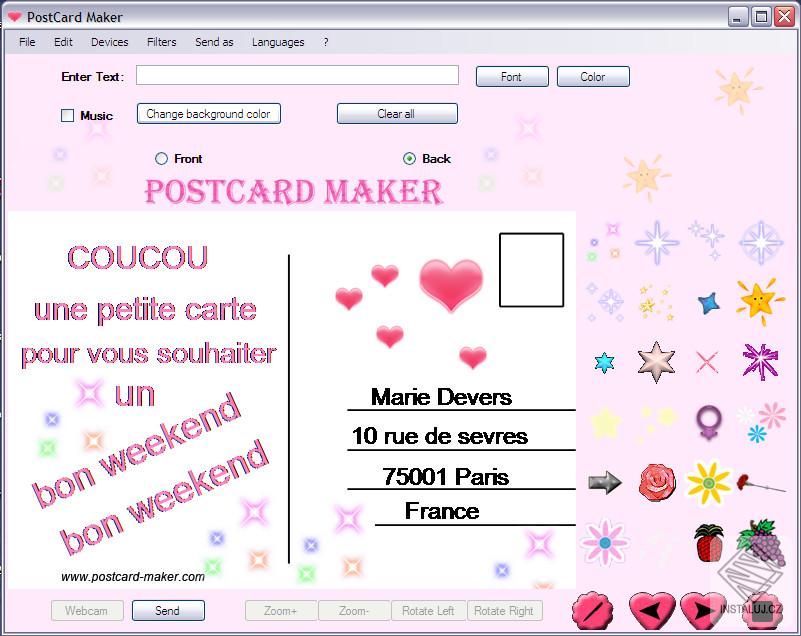Click the Send button
This screenshot has height=636, width=801.
click(x=168, y=610)
